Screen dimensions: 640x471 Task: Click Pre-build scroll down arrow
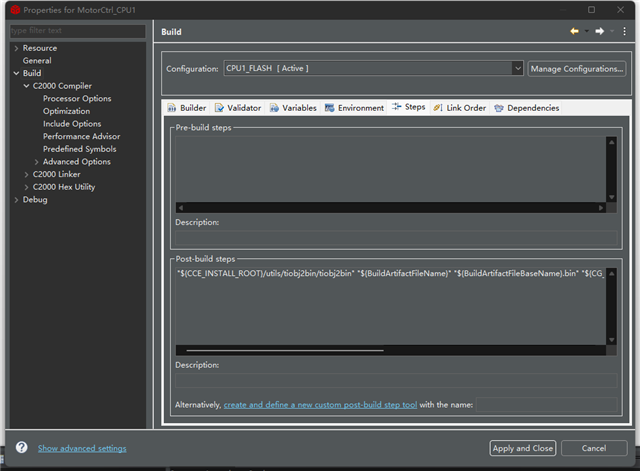point(611,197)
